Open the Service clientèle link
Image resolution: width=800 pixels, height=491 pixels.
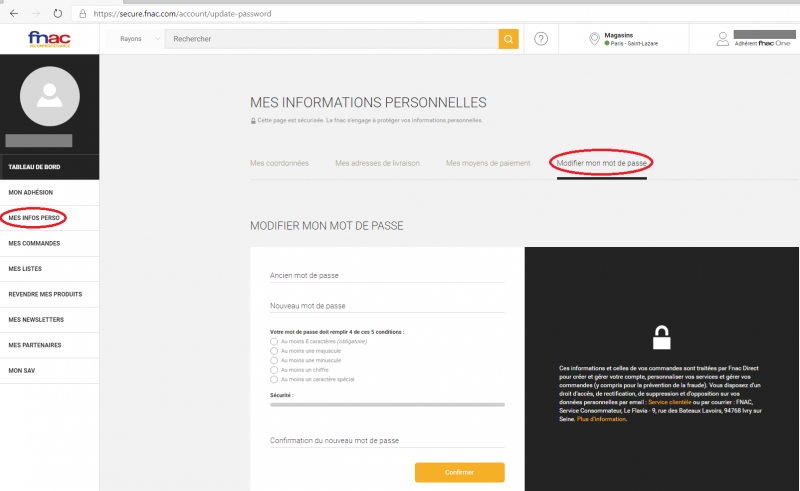pyautogui.click(x=669, y=402)
